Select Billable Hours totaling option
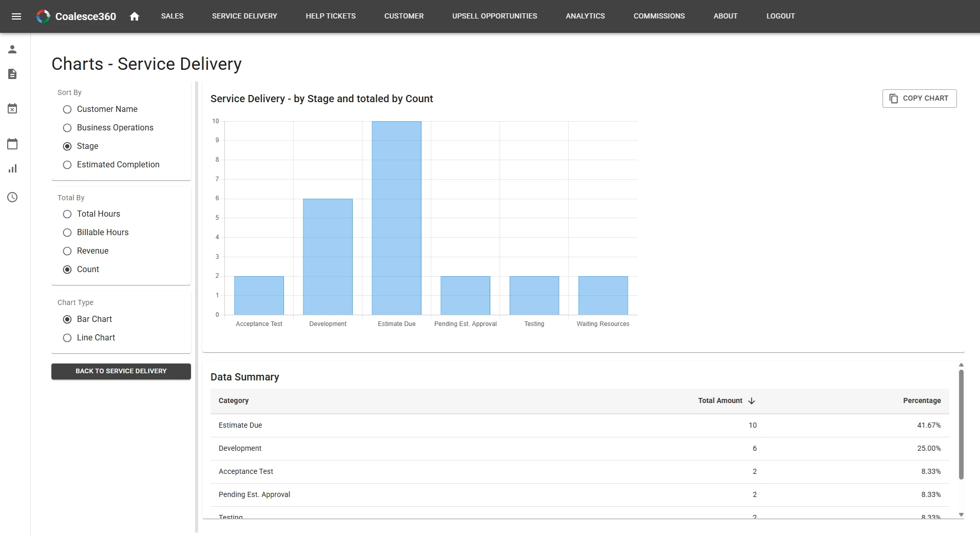The width and height of the screenshot is (980, 536). click(67, 233)
